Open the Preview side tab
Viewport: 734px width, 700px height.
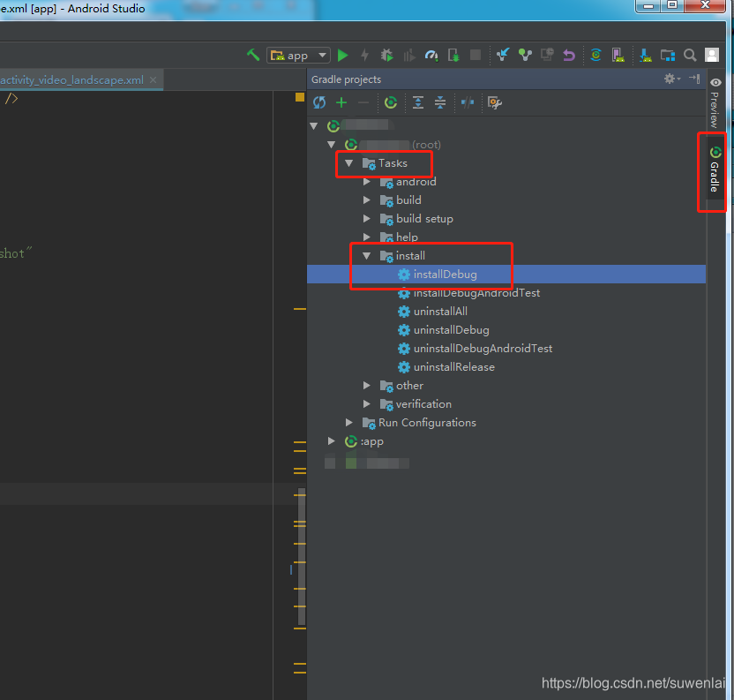pyautogui.click(x=715, y=103)
